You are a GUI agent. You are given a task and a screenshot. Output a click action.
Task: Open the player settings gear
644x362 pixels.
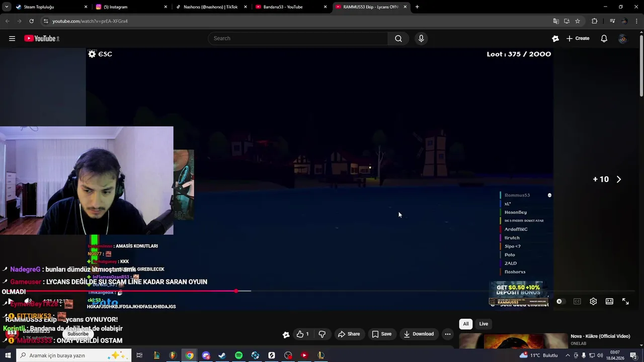click(593, 301)
